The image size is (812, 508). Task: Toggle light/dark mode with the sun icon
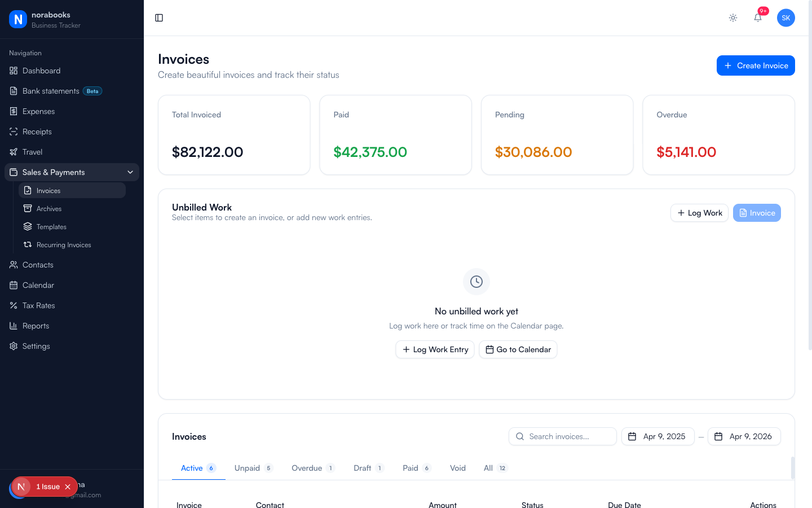pyautogui.click(x=732, y=17)
